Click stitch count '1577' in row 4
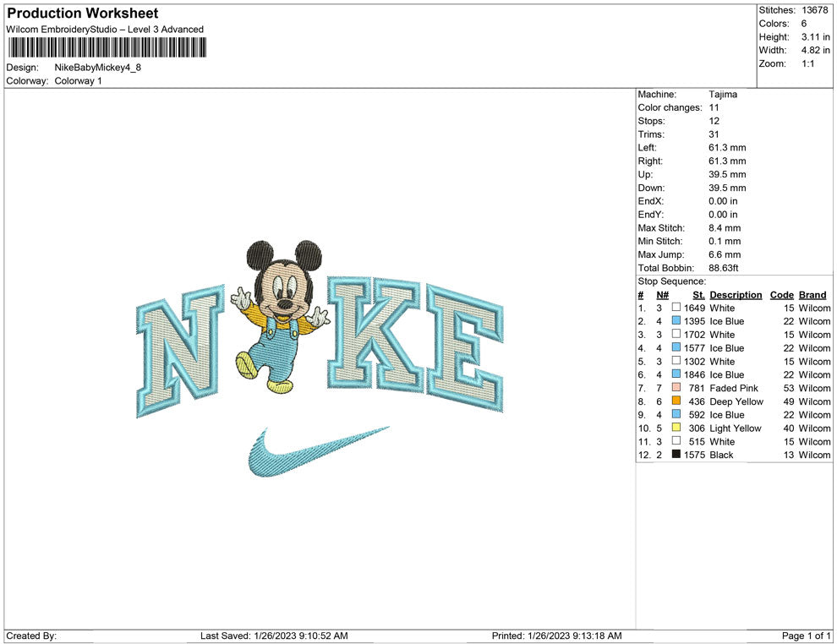837x644 pixels. 694,347
